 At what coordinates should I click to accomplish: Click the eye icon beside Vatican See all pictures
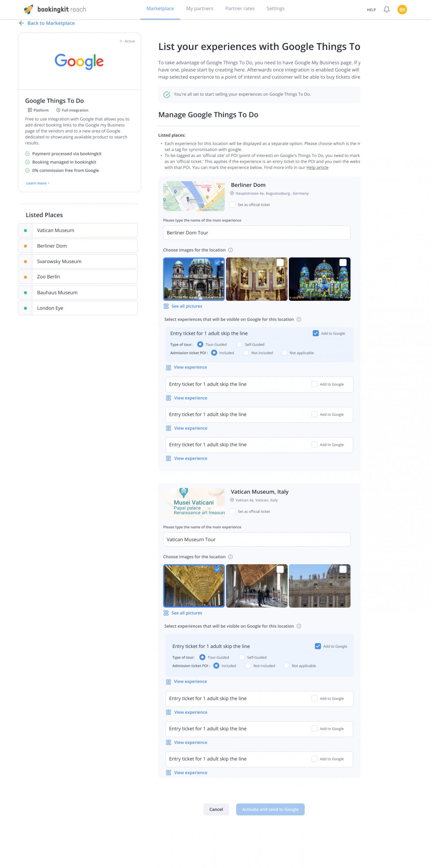(166, 613)
